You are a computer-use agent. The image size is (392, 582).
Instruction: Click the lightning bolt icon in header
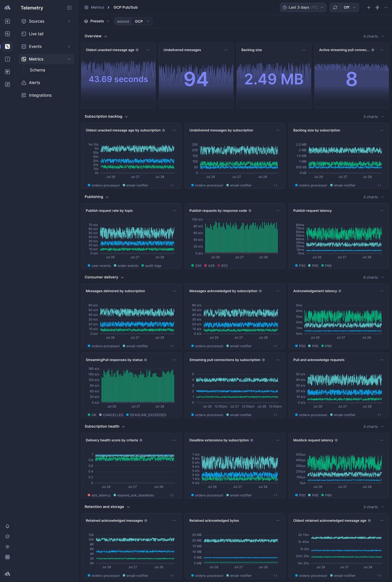coord(377,7)
